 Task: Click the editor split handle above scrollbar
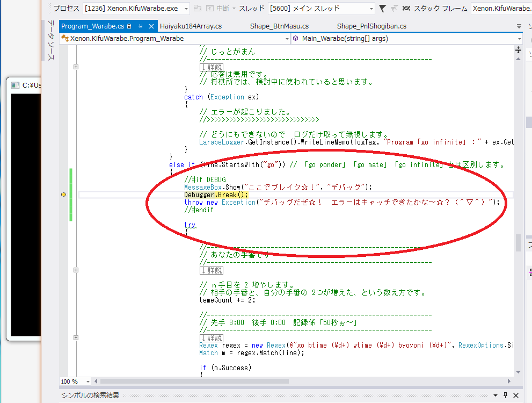coord(518,49)
